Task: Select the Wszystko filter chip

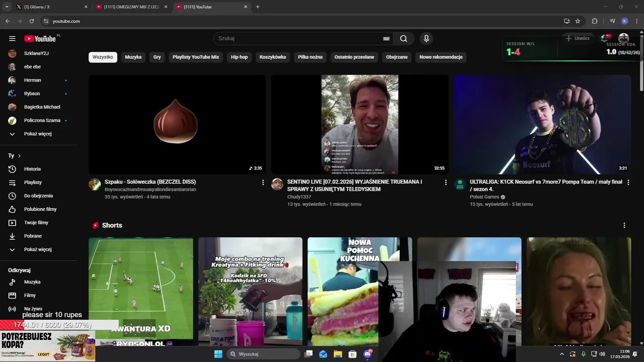Action: click(x=103, y=57)
